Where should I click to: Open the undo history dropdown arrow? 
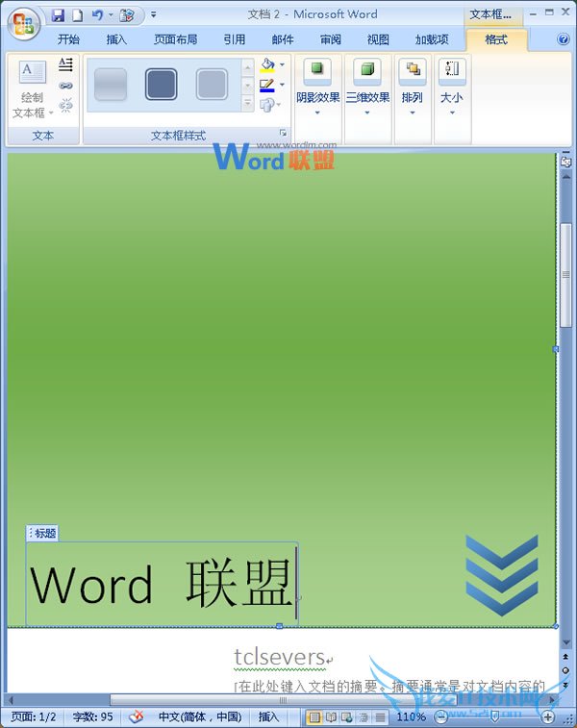pyautogui.click(x=111, y=15)
